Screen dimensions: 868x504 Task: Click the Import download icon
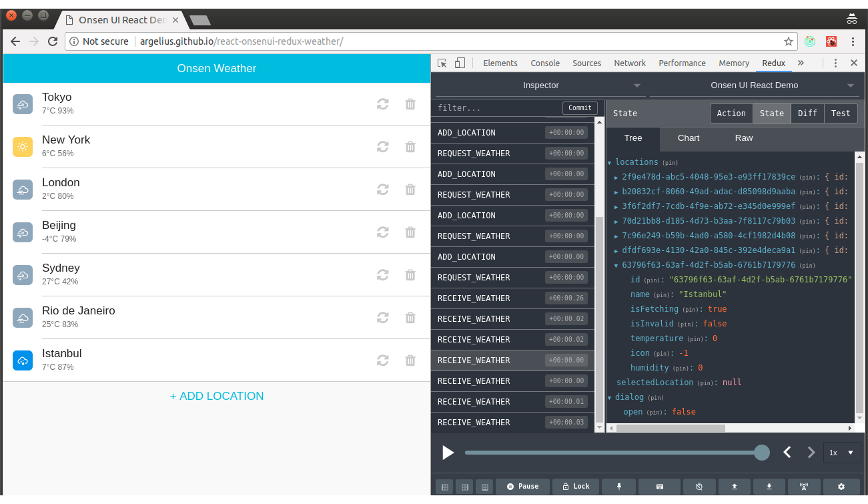click(769, 487)
